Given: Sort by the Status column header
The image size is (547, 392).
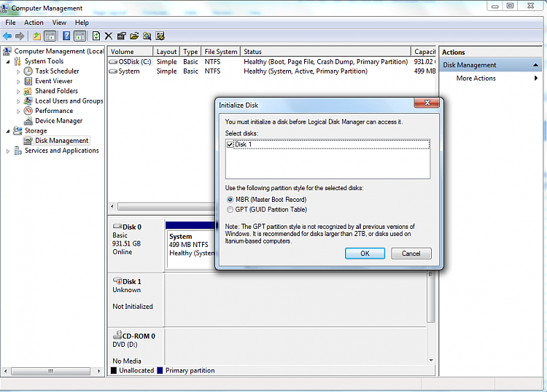Looking at the screenshot, I should click(x=325, y=52).
